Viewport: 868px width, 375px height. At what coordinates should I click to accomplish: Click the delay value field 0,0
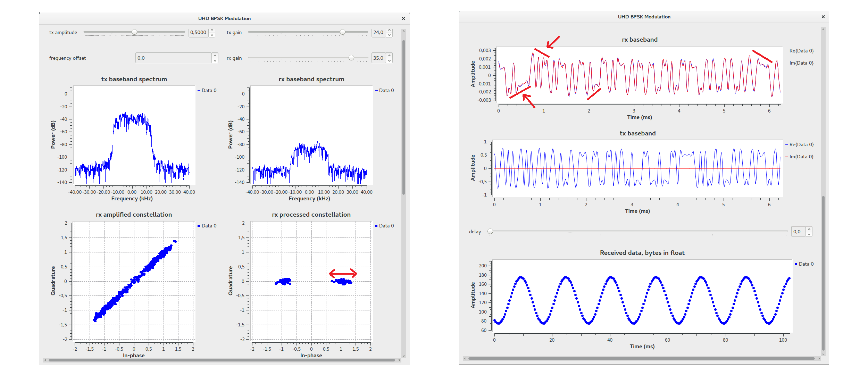click(798, 232)
